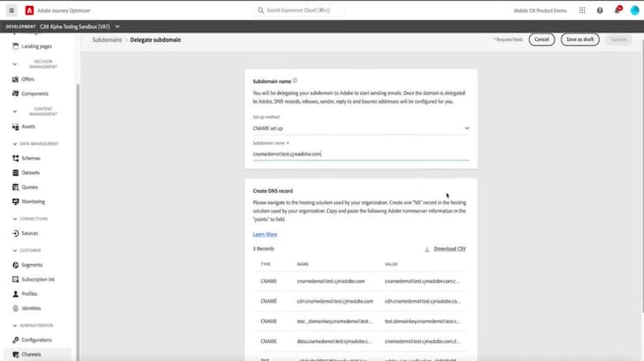Click the Configurations icon in sidebar
Screen dimensions: 644x361
15,340
